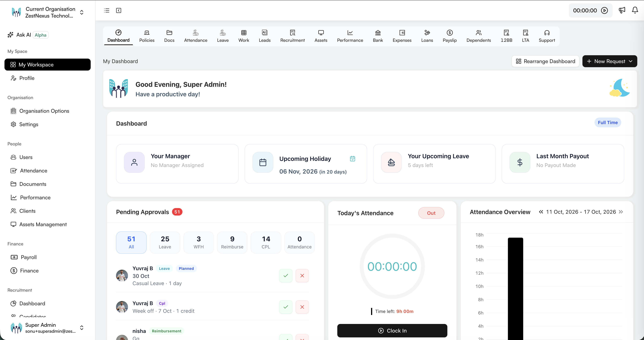Expand the Super Admin account menu
This screenshot has width=644, height=340.
point(82,328)
